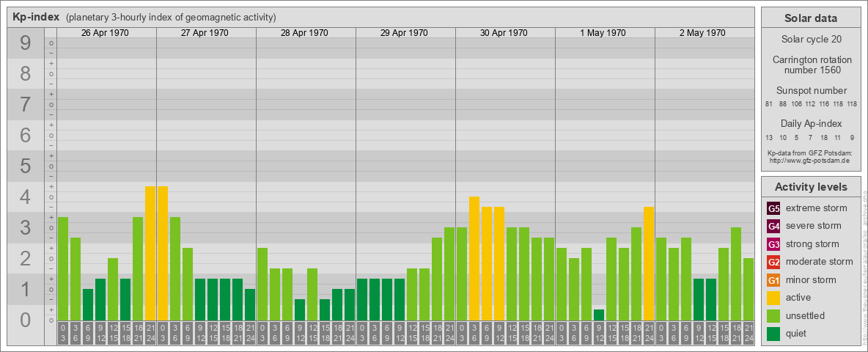Image resolution: width=868 pixels, height=352 pixels.
Task: Click the 21-24 bar on 29 Apr
Action: pyautogui.click(x=449, y=274)
